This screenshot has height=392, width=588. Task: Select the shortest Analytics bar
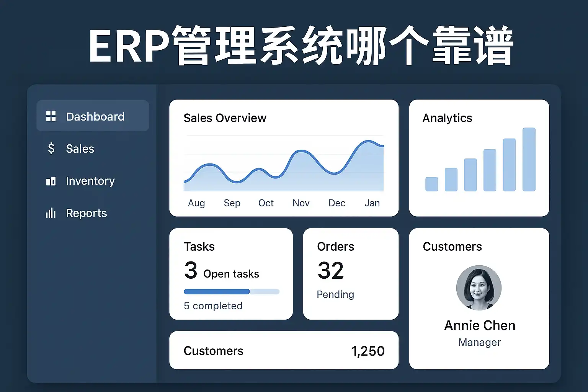tap(431, 184)
